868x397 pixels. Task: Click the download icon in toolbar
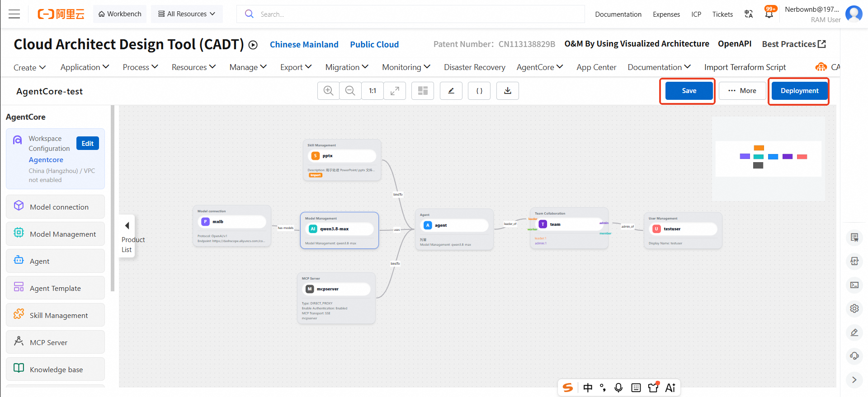(x=508, y=91)
